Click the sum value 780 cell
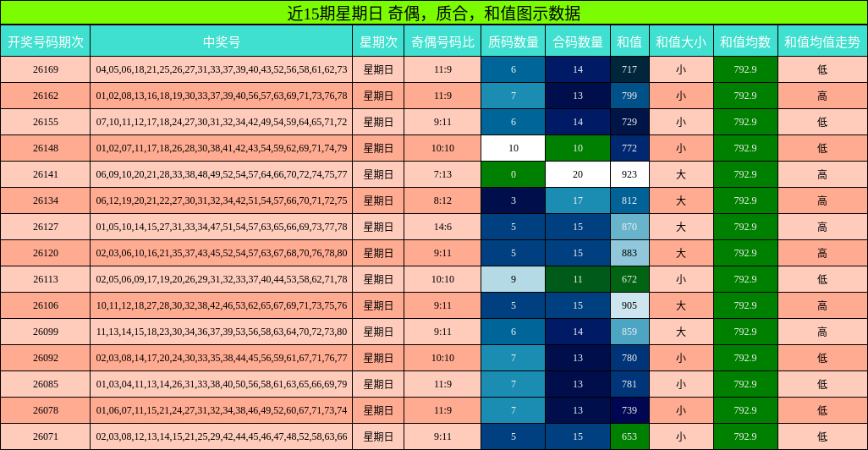868x450 pixels. 629,358
